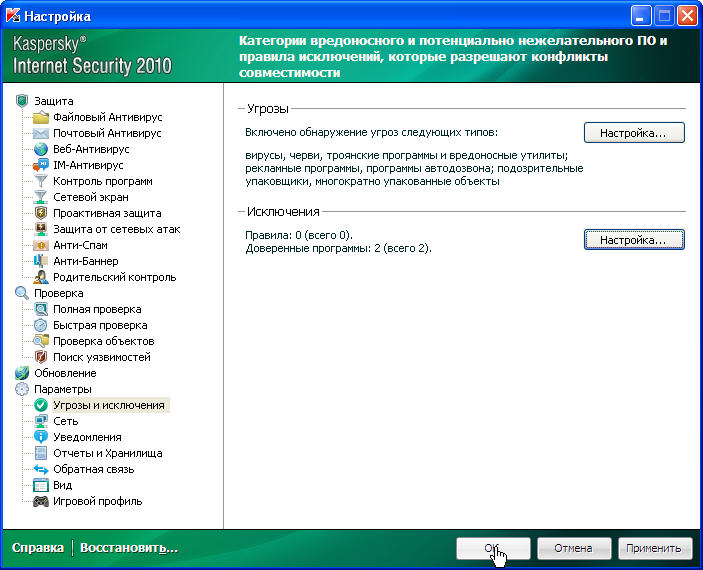The height and width of the screenshot is (570, 703).
Task: Click the Восстановить... link
Action: (x=129, y=548)
